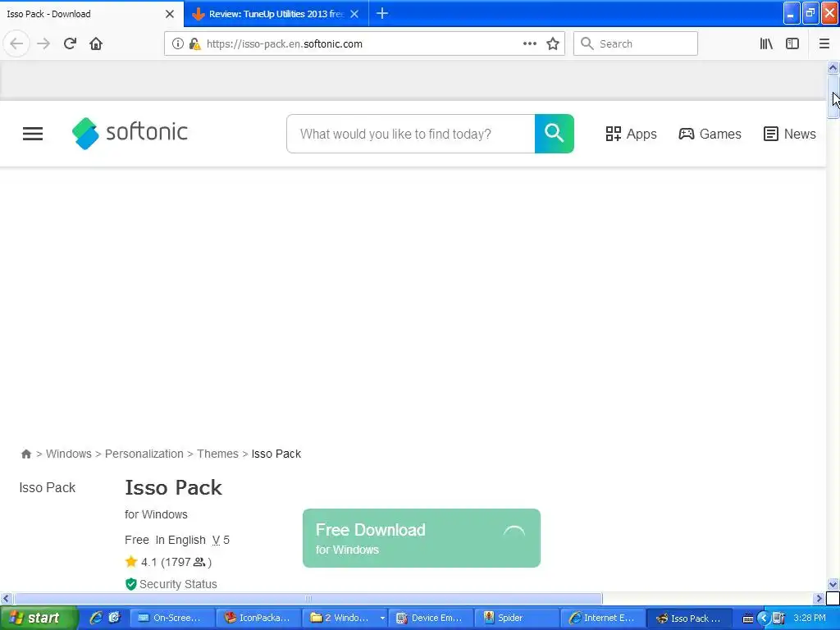The height and width of the screenshot is (630, 840).
Task: Click the browser forward arrow
Action: coord(43,43)
